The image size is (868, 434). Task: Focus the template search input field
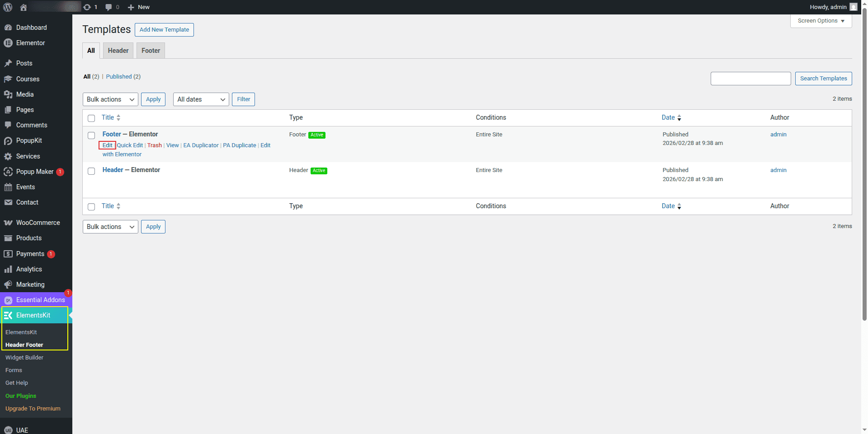click(x=750, y=79)
